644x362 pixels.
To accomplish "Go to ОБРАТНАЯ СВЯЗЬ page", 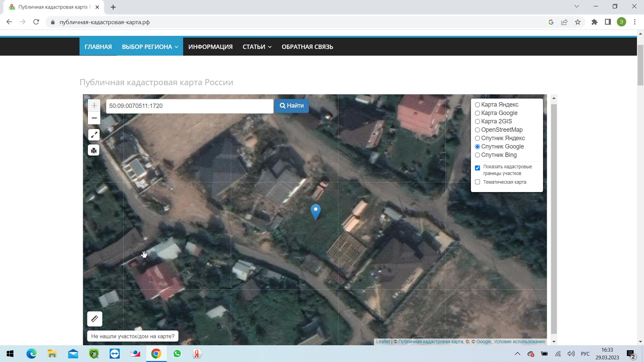I will tap(307, 47).
